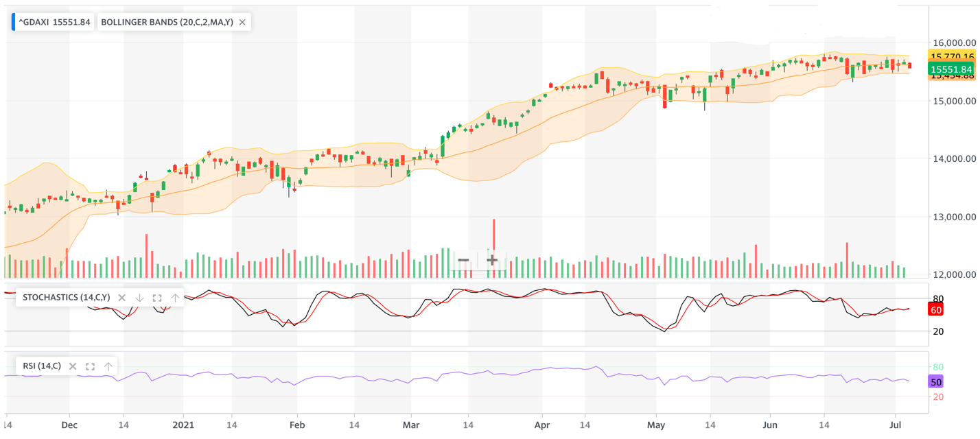980x439 pixels.
Task: Move the Stochastics panel up
Action: tap(175, 298)
